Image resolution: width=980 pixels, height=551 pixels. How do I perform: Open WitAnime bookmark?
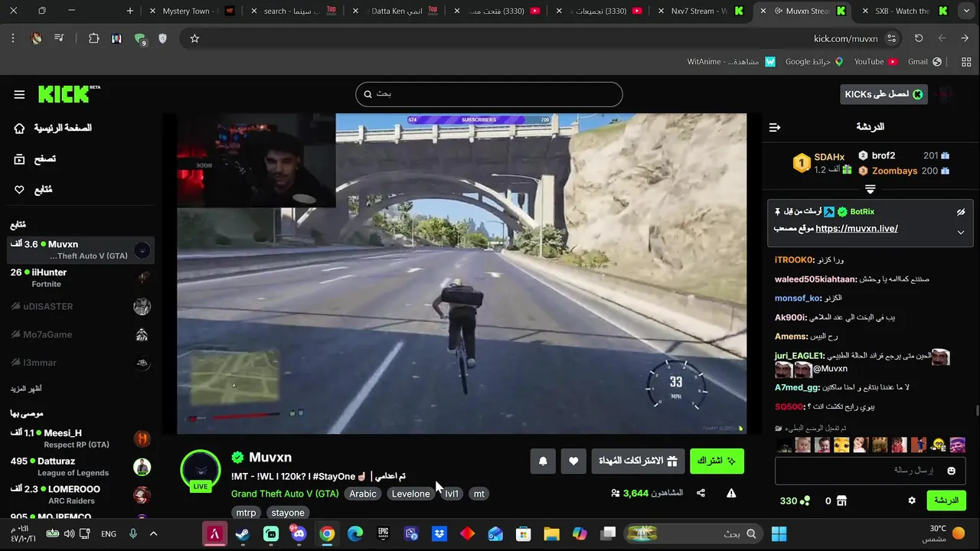click(x=731, y=61)
